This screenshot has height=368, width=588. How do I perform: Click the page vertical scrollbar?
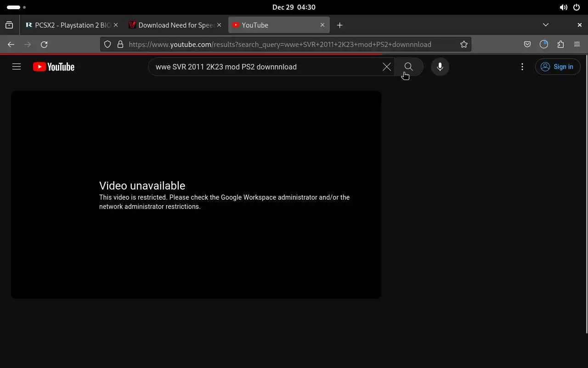pos(586,194)
